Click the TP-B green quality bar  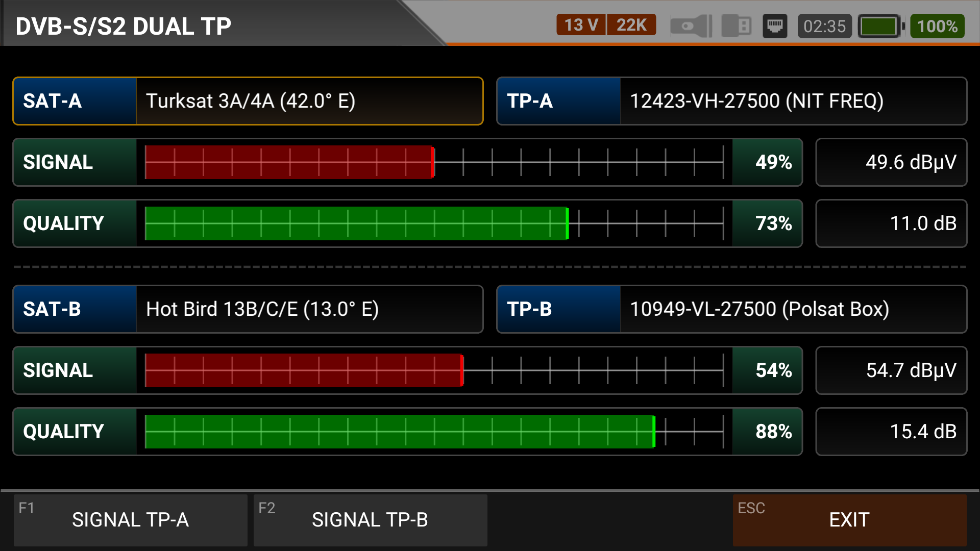click(399, 432)
